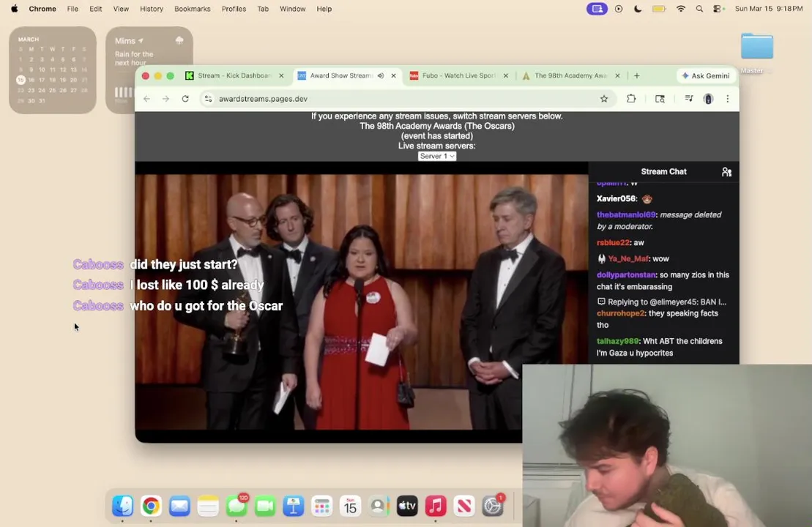Viewport: 812px width, 527px height.
Task: Click the date and time in menu bar
Action: click(x=769, y=9)
